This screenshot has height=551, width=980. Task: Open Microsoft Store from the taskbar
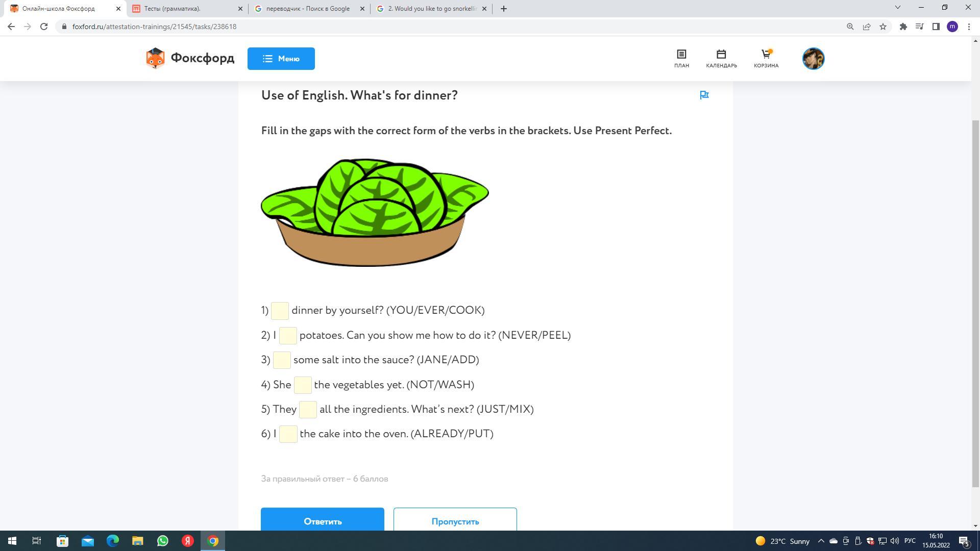(62, 541)
